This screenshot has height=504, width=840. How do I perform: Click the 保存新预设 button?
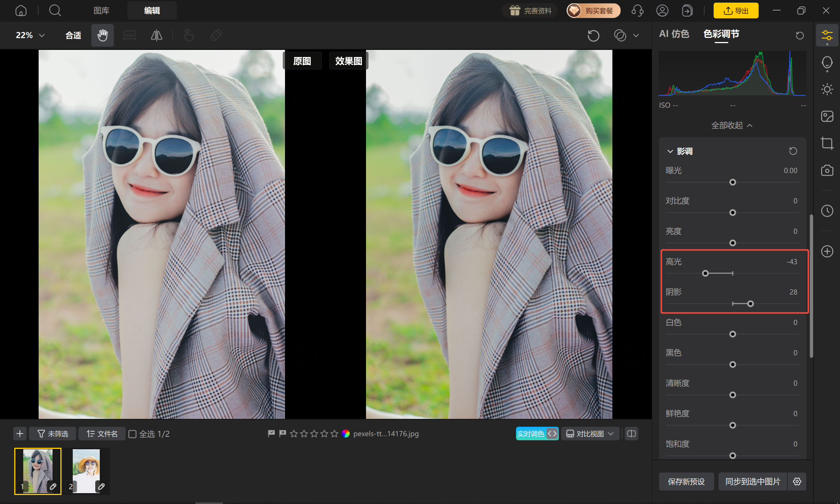(686, 481)
